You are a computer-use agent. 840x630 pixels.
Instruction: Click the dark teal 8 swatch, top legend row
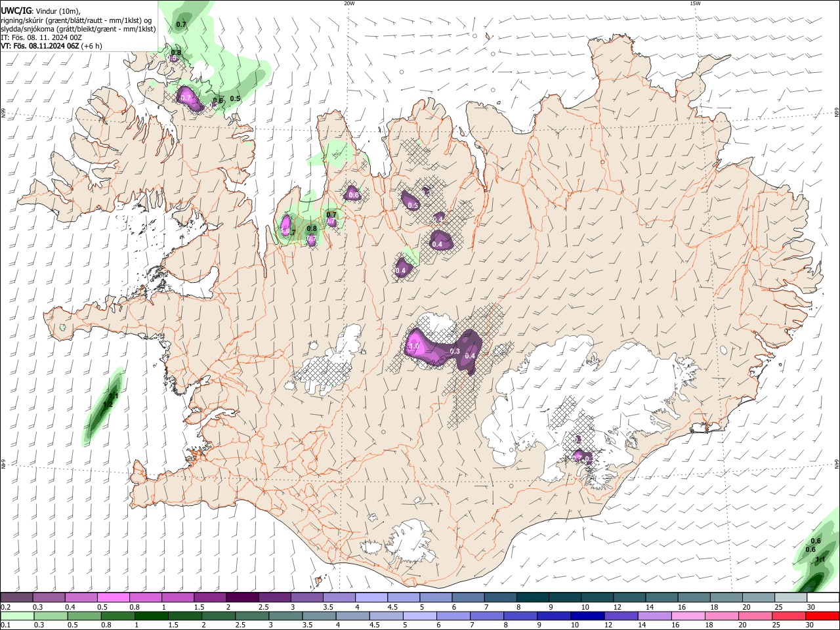(x=532, y=598)
